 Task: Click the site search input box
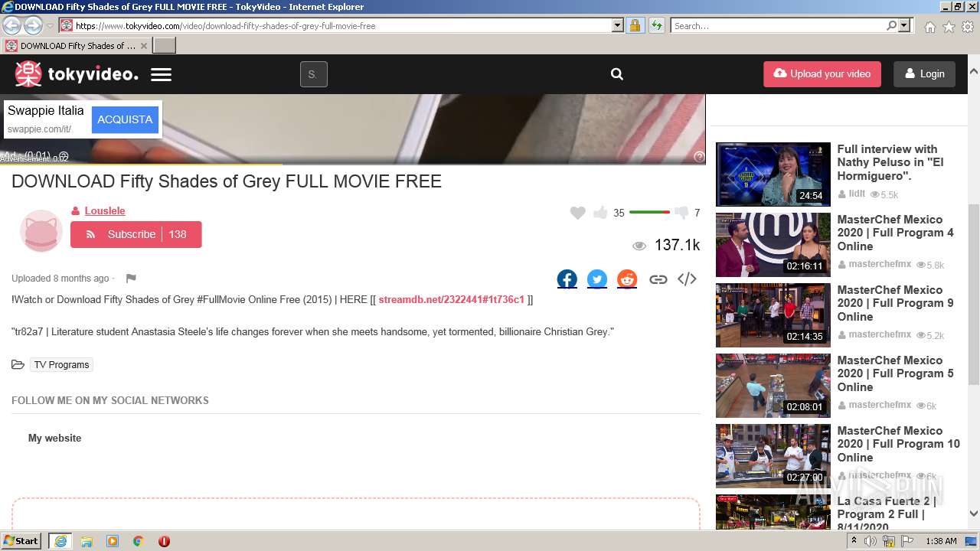tap(314, 74)
